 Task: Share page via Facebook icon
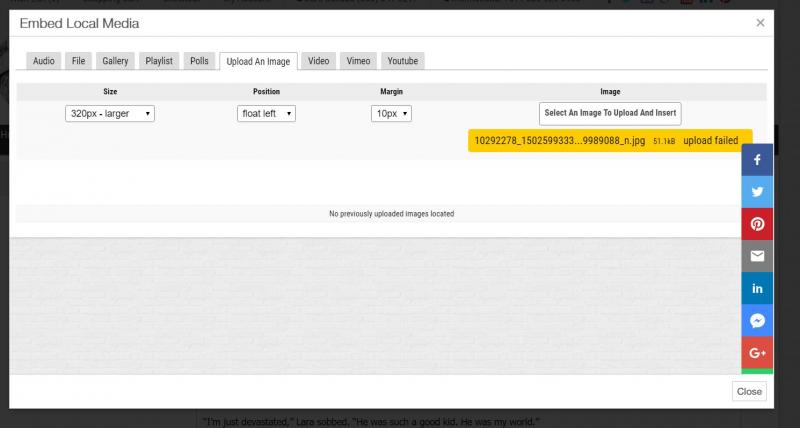pos(757,160)
